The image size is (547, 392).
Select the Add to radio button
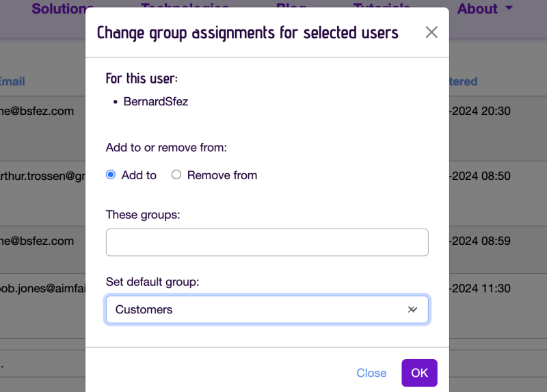coord(111,174)
